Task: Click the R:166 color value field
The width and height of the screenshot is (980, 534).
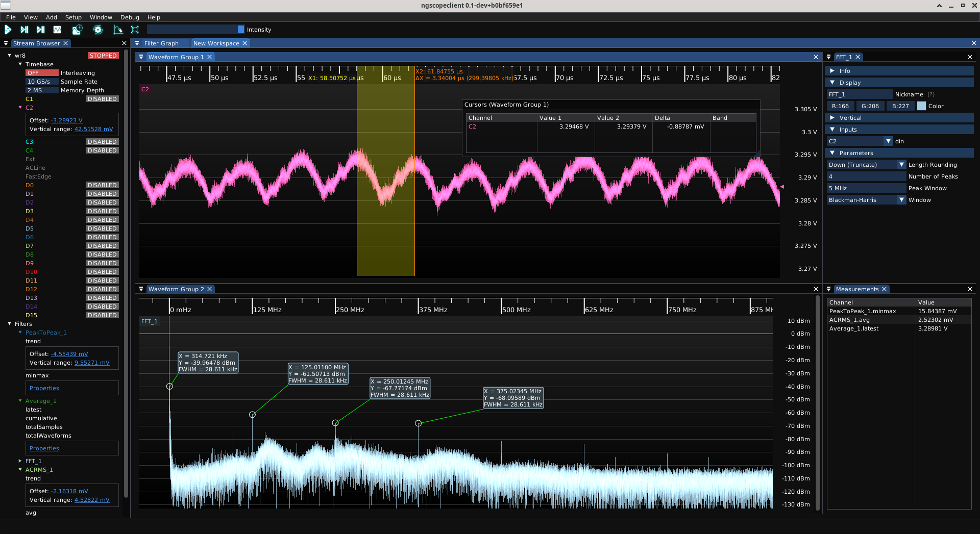Action: tap(840, 106)
